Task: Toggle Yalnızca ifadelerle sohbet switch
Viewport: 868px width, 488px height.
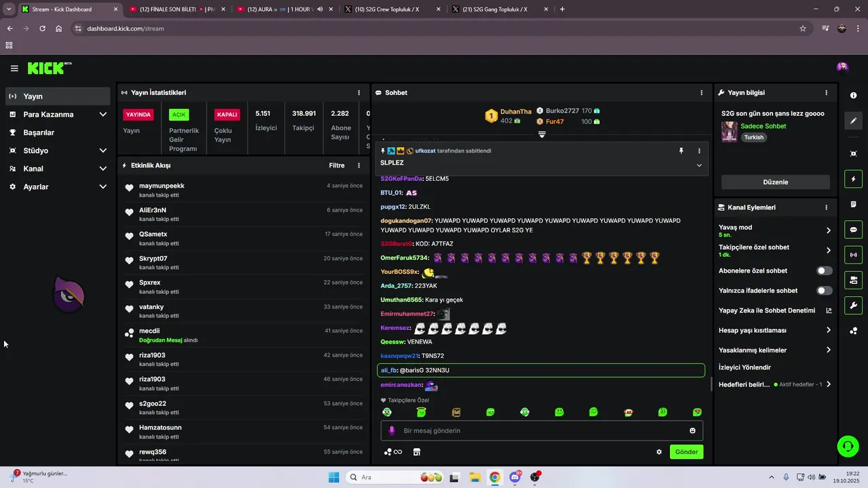Action: pos(824,291)
